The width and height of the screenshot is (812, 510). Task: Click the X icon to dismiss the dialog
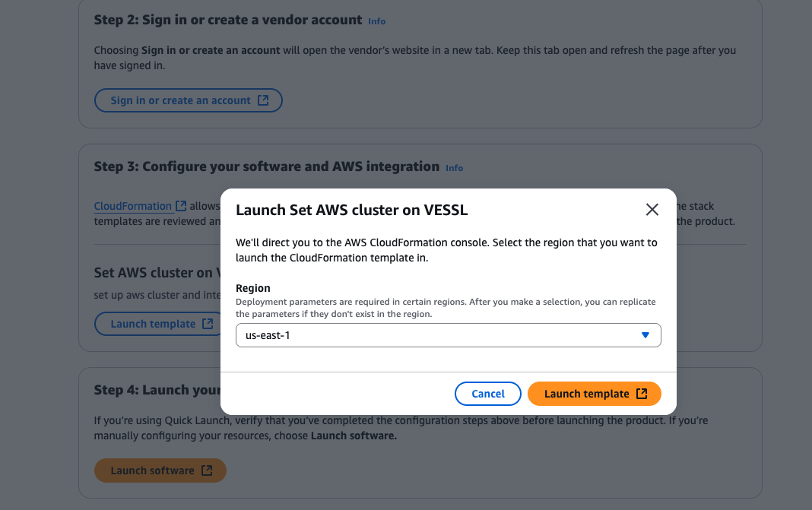tap(652, 210)
